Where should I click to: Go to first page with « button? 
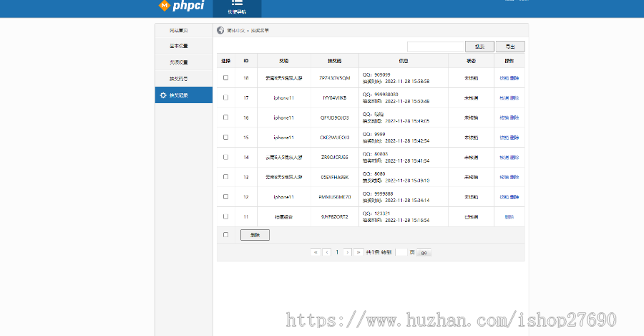tap(316, 252)
